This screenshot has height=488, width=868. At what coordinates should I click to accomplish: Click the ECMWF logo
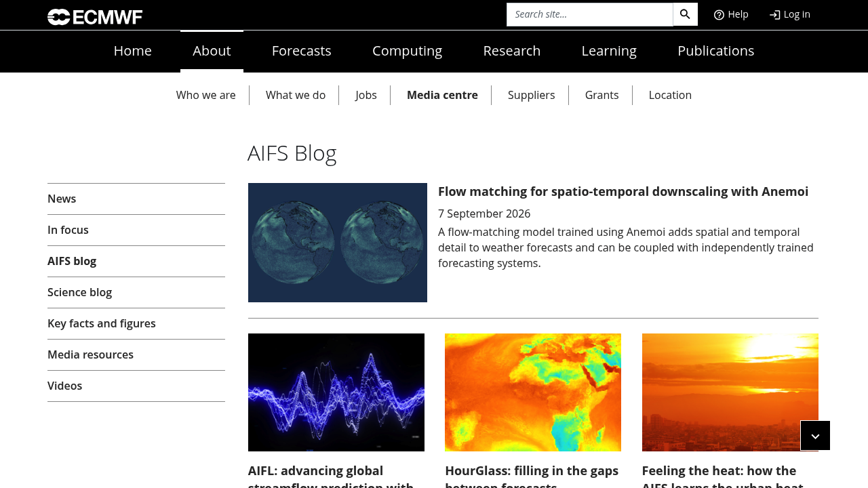[95, 16]
